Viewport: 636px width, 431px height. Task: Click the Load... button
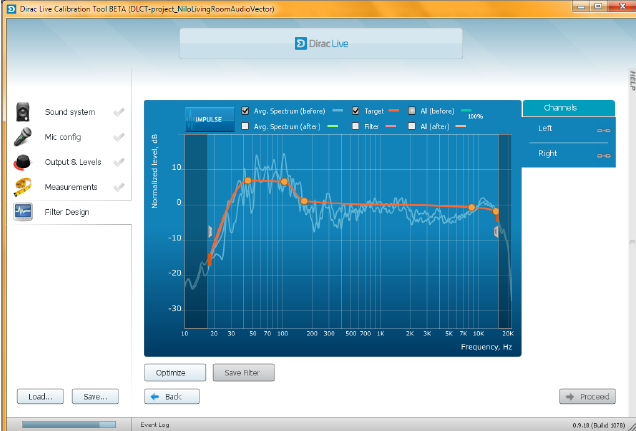(x=40, y=397)
